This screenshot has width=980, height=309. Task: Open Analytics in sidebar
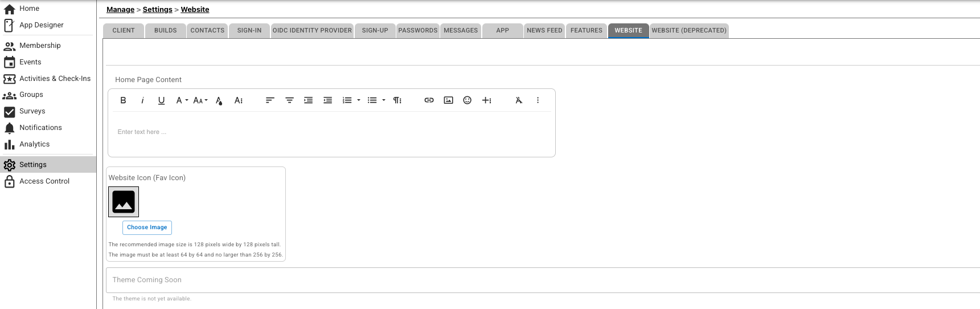48,144
